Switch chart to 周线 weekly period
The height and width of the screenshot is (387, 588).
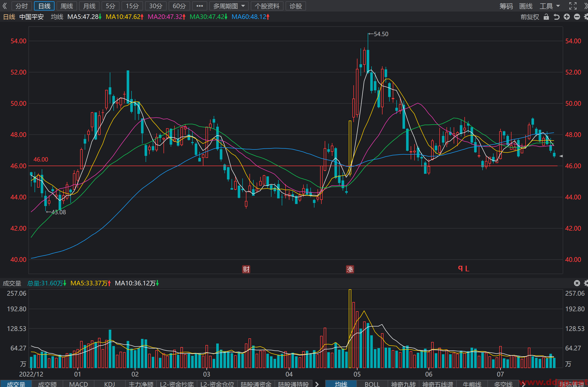click(x=67, y=6)
